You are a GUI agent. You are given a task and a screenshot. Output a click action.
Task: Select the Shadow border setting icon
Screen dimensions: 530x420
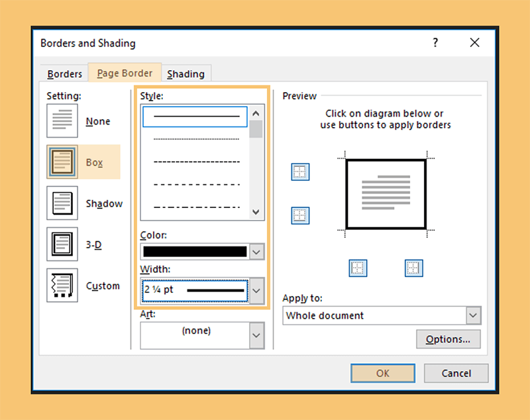point(62,203)
